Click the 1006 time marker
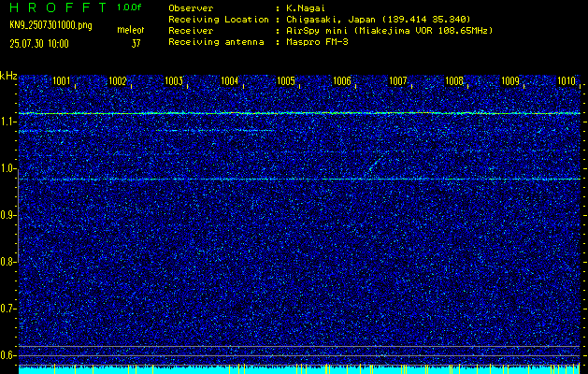Screen dimensions: 588x374 point(342,81)
